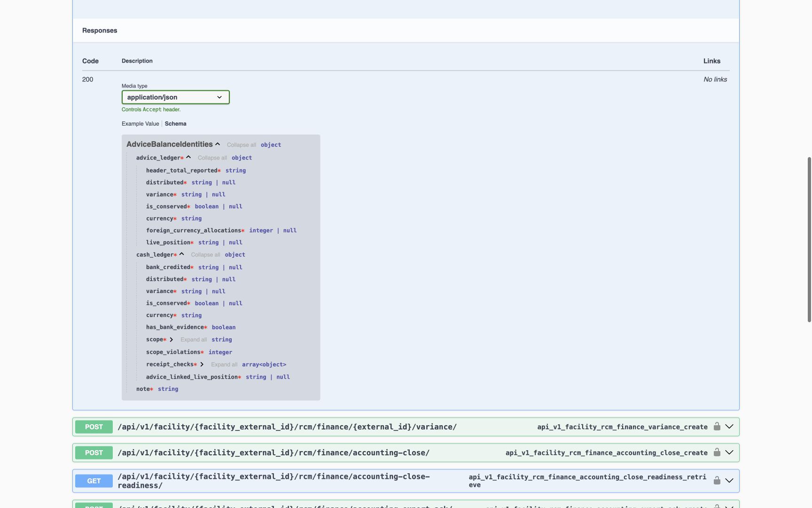Open the application/json media type dropdown

pyautogui.click(x=175, y=97)
